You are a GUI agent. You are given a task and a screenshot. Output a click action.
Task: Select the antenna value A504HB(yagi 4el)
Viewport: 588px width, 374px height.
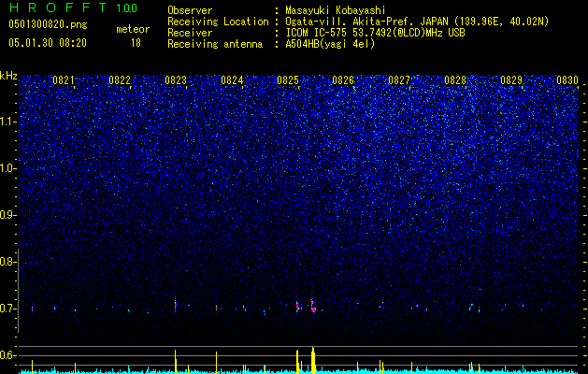pyautogui.click(x=330, y=44)
